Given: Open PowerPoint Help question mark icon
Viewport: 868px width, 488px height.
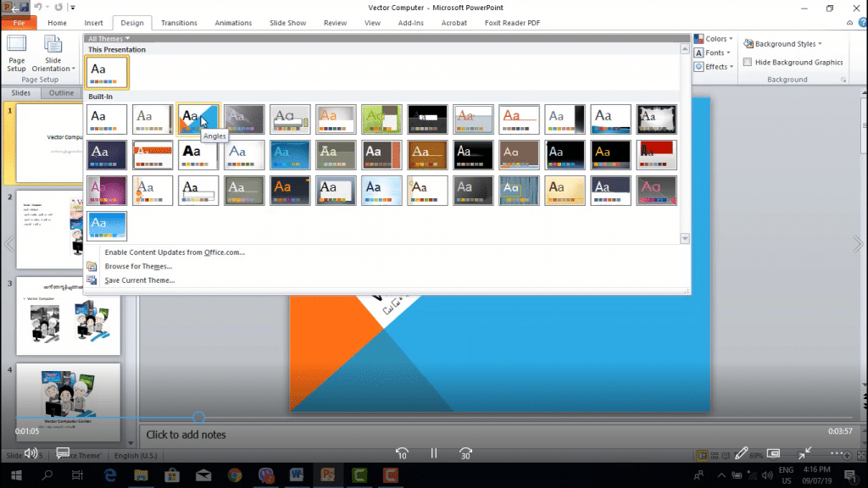Looking at the screenshot, I should pyautogui.click(x=862, y=23).
